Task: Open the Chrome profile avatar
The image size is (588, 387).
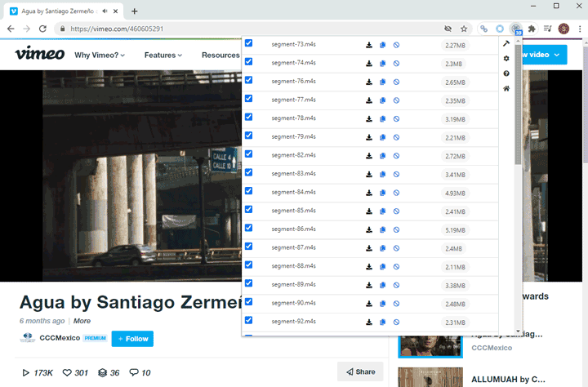Action: [x=563, y=29]
